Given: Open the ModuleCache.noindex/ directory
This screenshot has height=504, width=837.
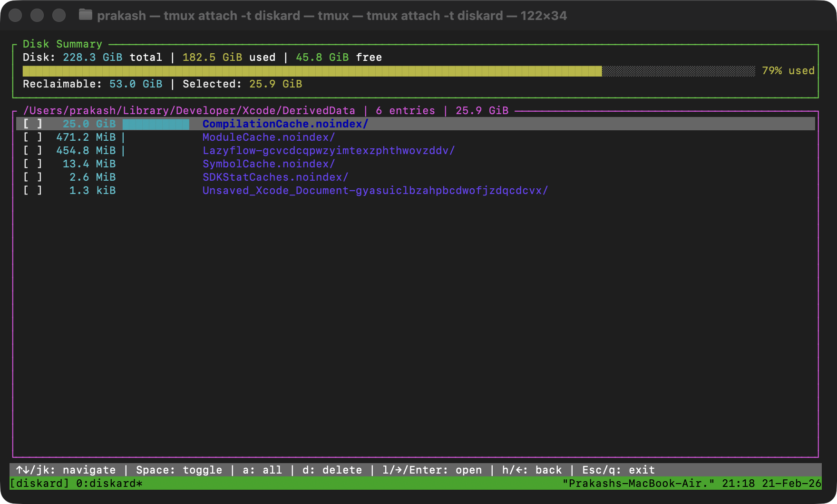Looking at the screenshot, I should coord(269,137).
